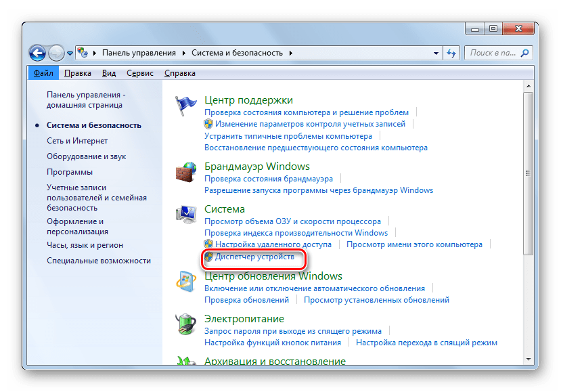561x392 pixels.
Task: Click the Система computer monitor icon
Action: 185,213
